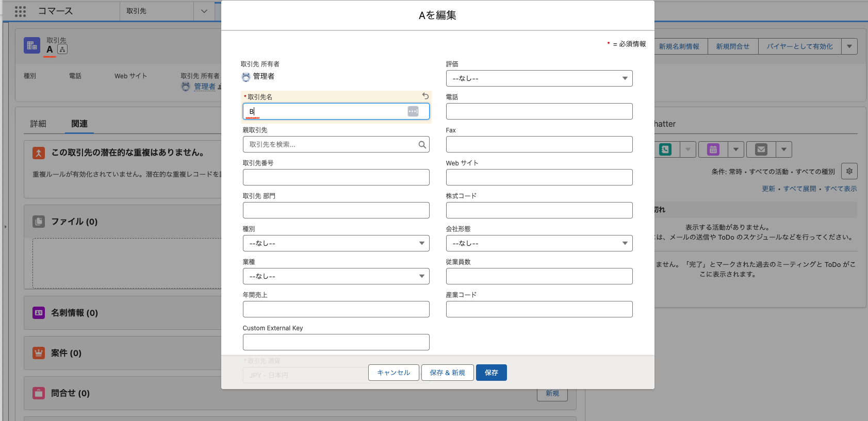
Task: Expand dropdown beside the calendar event icon
Action: pos(736,149)
